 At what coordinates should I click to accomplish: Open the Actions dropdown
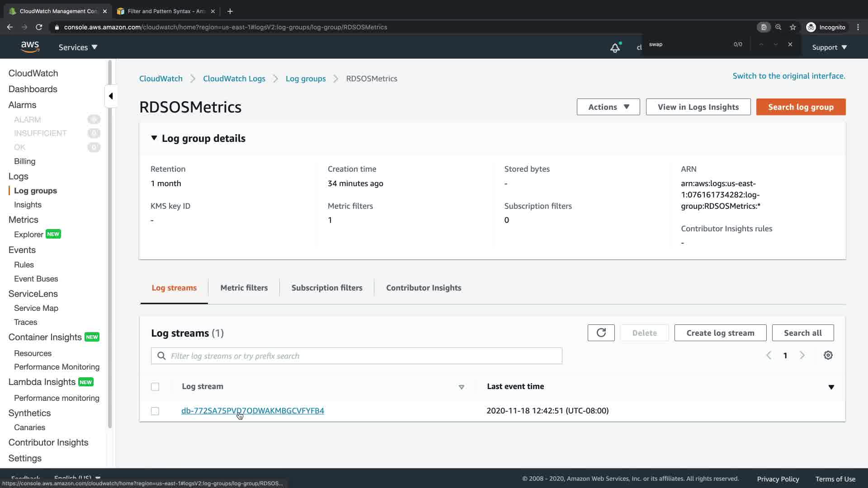[608, 107]
